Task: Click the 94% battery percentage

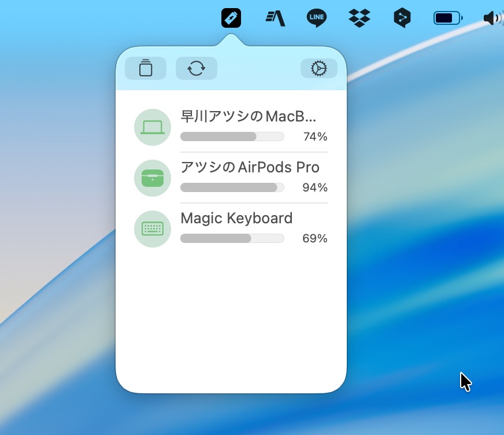Action: [315, 187]
